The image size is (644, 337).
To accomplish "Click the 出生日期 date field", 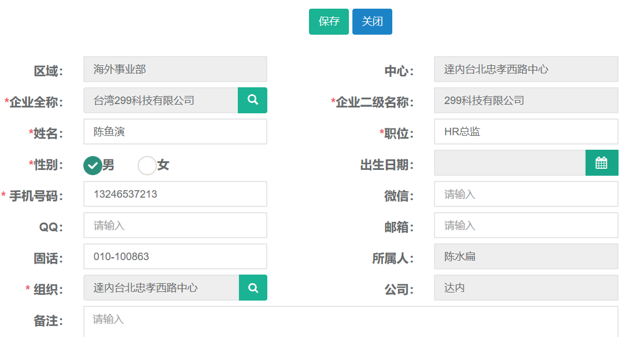I will [x=509, y=163].
